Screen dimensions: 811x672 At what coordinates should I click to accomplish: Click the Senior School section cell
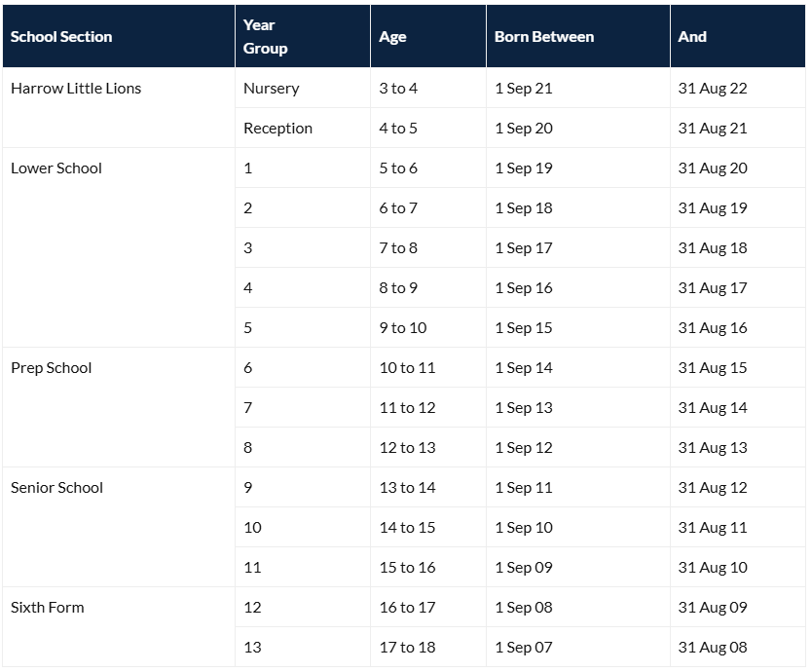56,488
